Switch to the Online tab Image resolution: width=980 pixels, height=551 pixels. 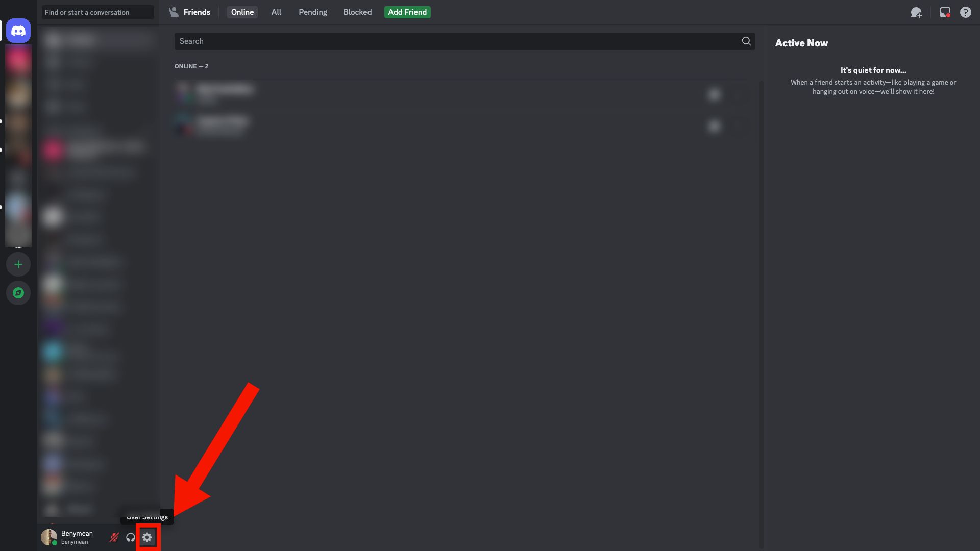[242, 12]
